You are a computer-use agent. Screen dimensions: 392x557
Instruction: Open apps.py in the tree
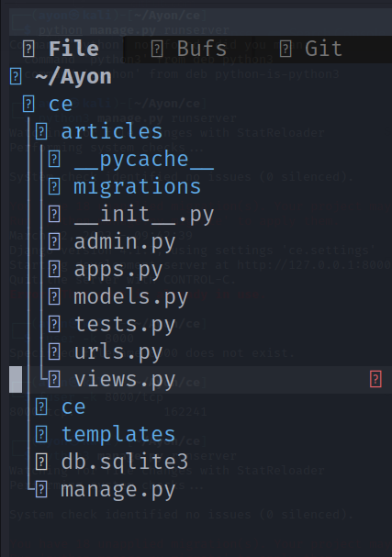[118, 270]
